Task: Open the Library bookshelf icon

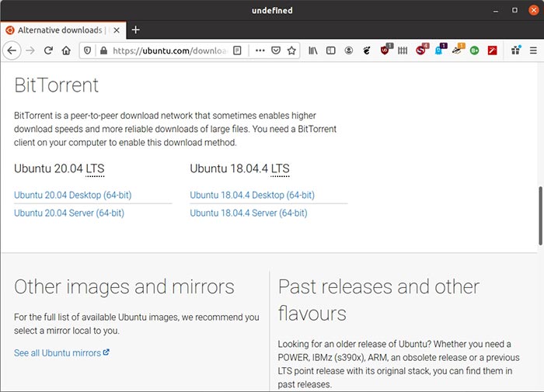Action: [x=313, y=50]
